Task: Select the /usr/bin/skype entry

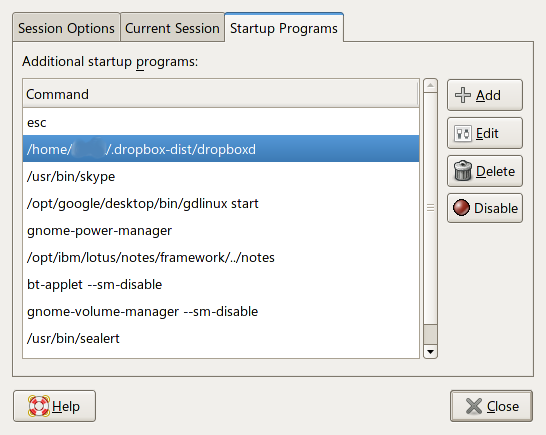Action: (x=221, y=176)
